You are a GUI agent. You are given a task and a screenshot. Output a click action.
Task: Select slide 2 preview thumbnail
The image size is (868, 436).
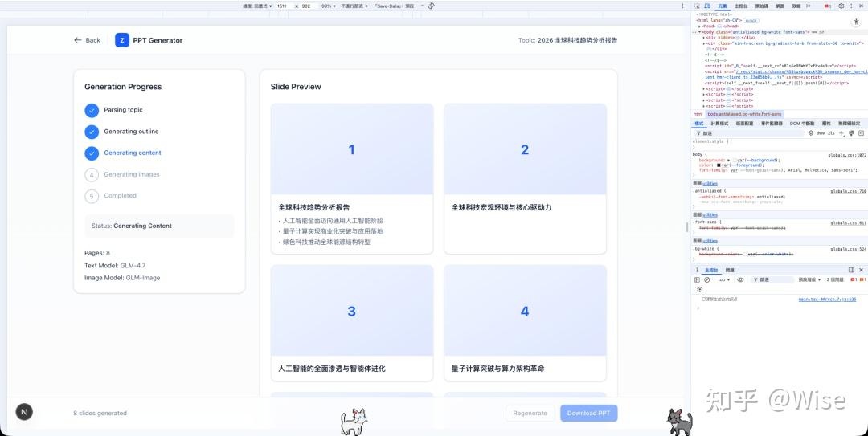(x=525, y=149)
